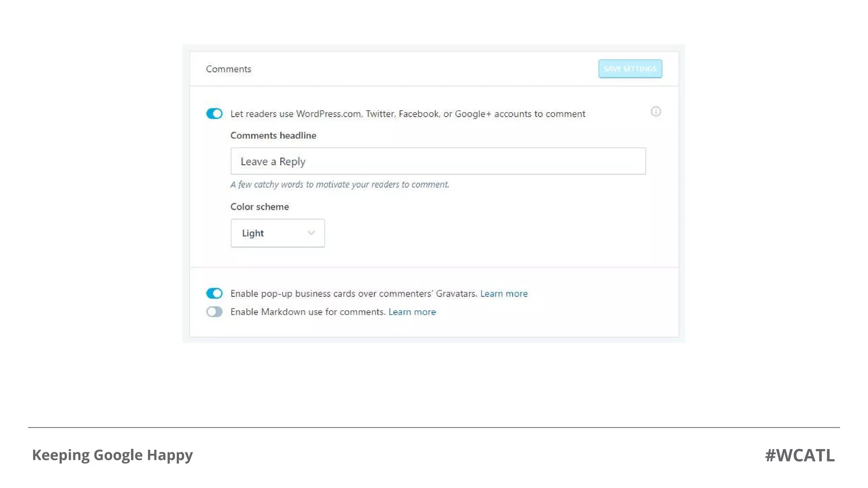The width and height of the screenshot is (868, 488).
Task: Click the #WCATL hashtag in the footer
Action: point(800,455)
